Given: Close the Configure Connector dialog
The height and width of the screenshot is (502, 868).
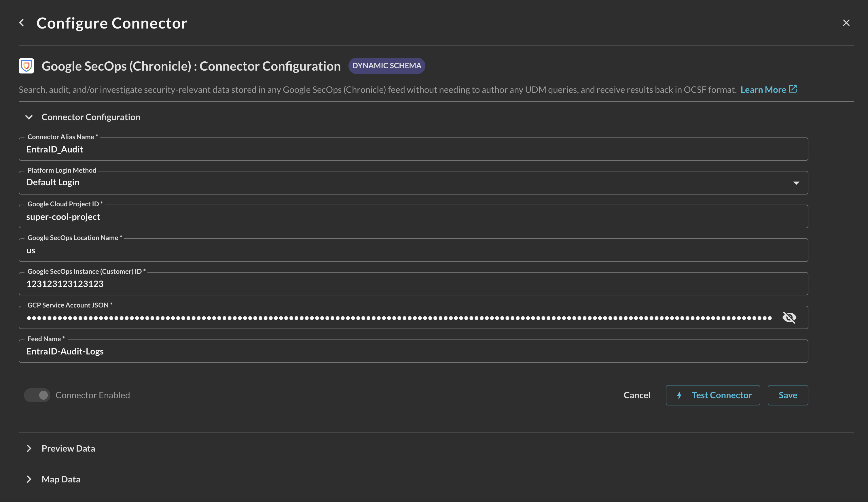Looking at the screenshot, I should 846,23.
